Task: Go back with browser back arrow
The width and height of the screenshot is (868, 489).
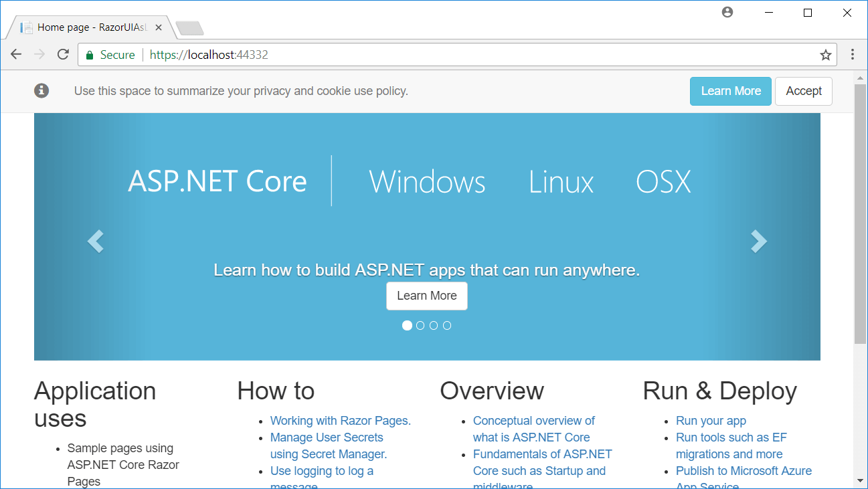Action: point(16,55)
